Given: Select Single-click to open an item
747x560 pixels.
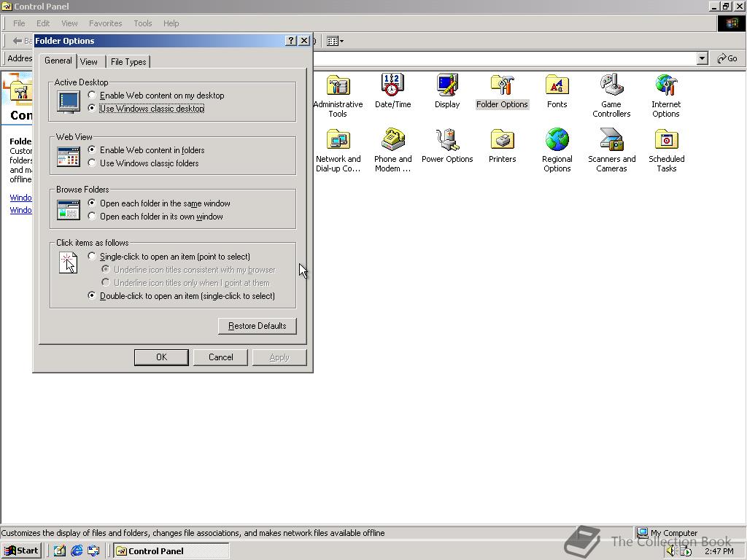Looking at the screenshot, I should [x=169, y=257].
